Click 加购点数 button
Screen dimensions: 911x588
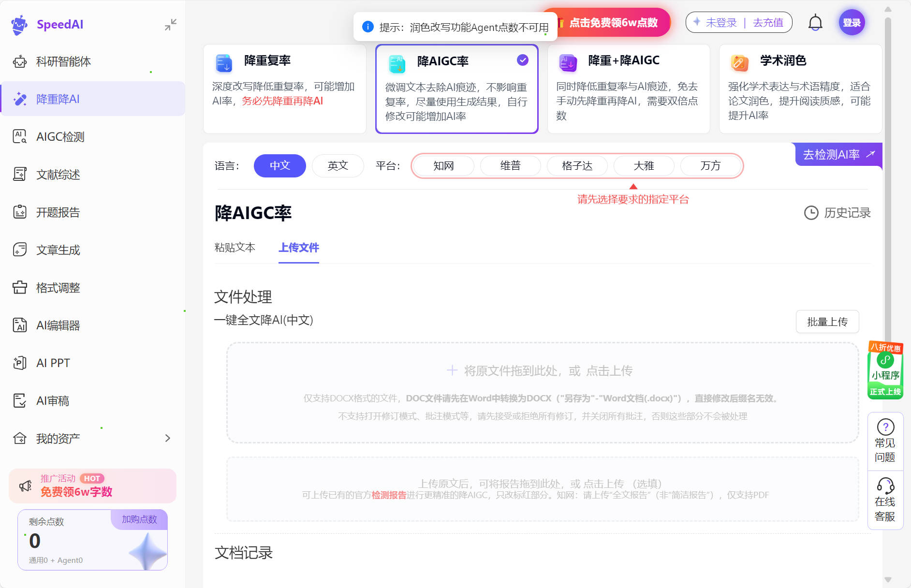click(x=139, y=519)
